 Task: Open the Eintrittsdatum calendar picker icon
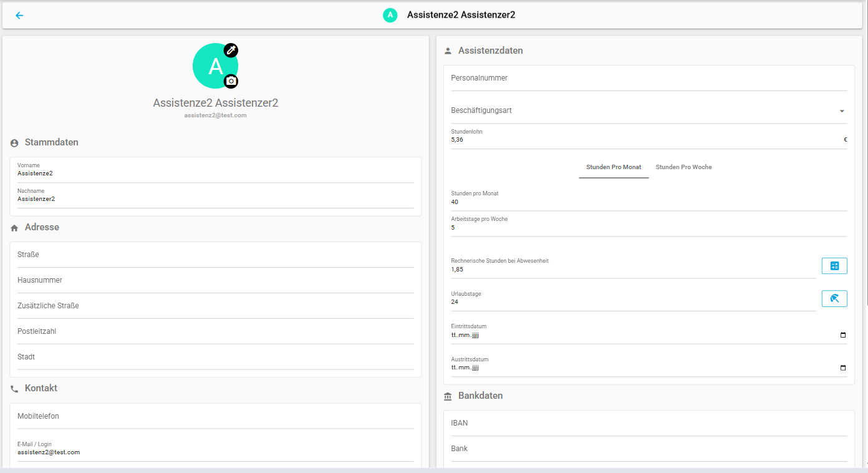[843, 335]
